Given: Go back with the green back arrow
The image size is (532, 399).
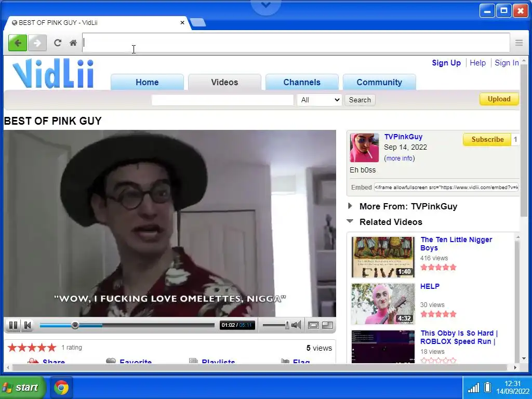Looking at the screenshot, I should click(18, 43).
